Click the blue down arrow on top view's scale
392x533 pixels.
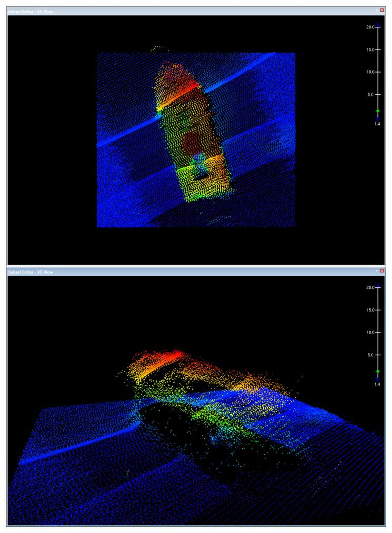(x=378, y=119)
